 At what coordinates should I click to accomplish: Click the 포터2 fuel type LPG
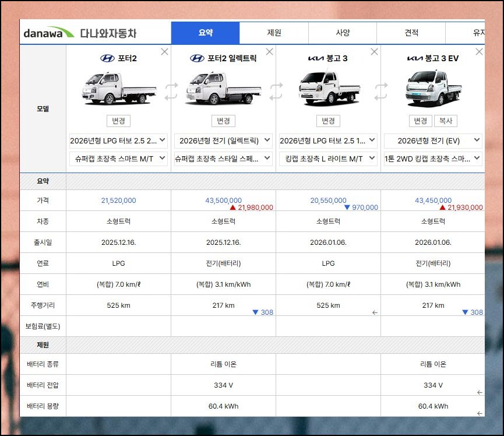tap(119, 263)
